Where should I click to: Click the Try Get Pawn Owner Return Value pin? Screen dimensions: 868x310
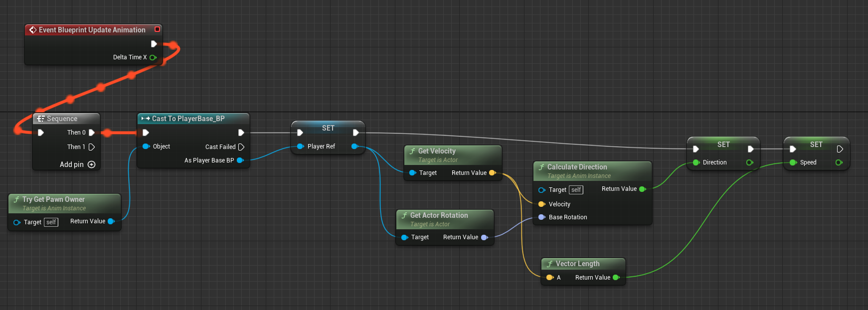point(111,221)
